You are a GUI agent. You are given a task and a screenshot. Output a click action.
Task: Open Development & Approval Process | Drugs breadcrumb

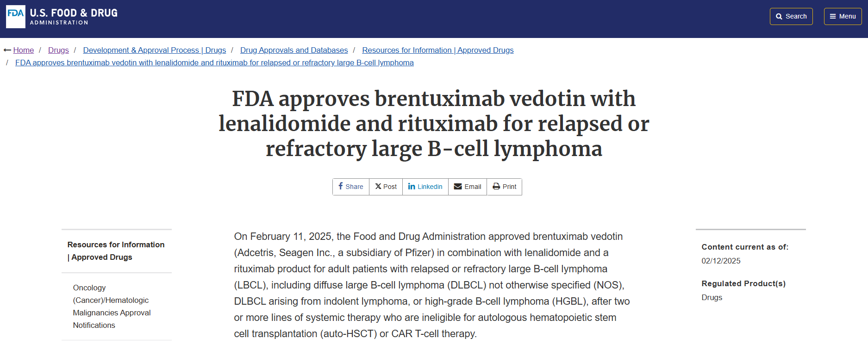(x=155, y=50)
